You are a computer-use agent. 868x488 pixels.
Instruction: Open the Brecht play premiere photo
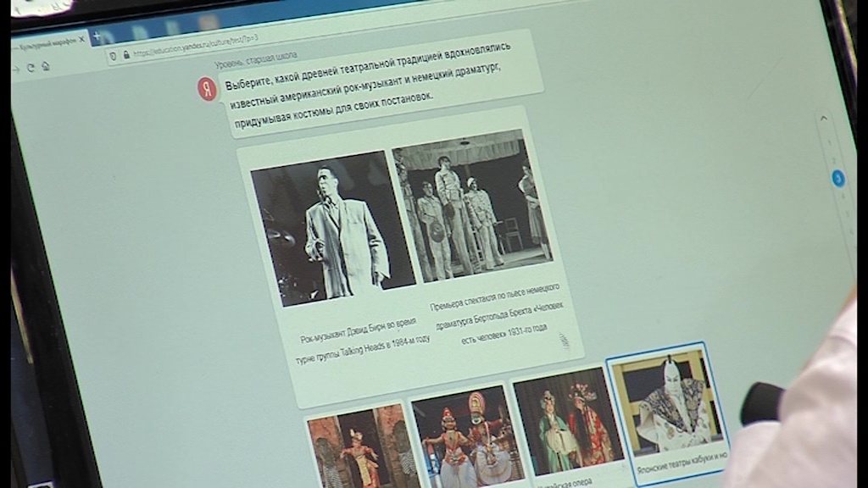pyautogui.click(x=471, y=206)
